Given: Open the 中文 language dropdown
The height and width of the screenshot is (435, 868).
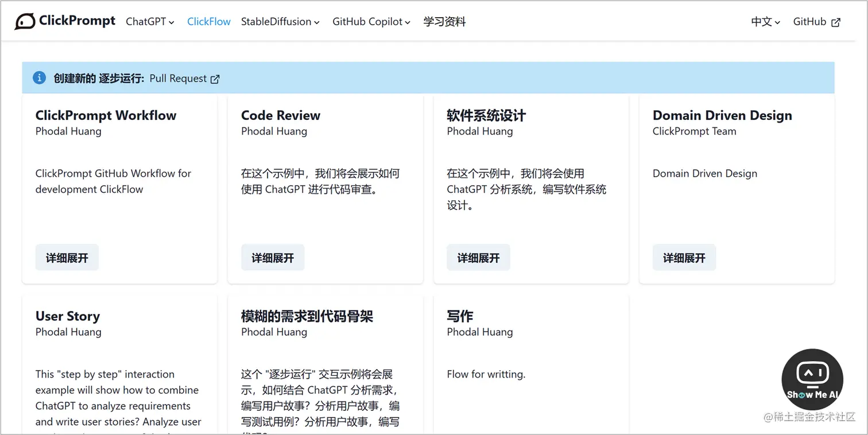Looking at the screenshot, I should [766, 22].
